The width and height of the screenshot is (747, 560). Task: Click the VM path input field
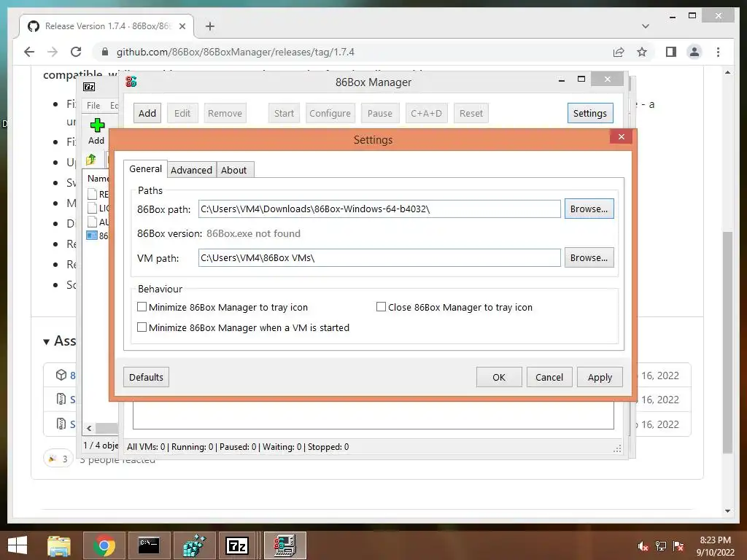pos(379,257)
